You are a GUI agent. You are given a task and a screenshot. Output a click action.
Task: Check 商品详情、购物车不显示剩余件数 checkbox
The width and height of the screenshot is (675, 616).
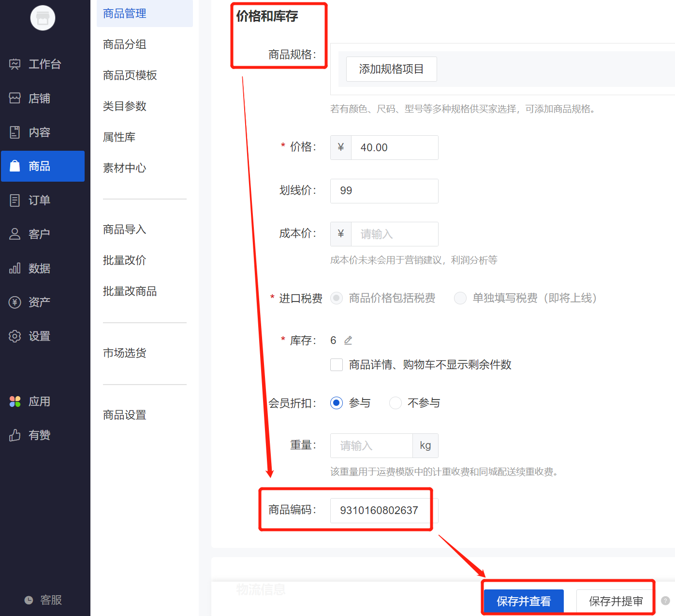coord(337,365)
